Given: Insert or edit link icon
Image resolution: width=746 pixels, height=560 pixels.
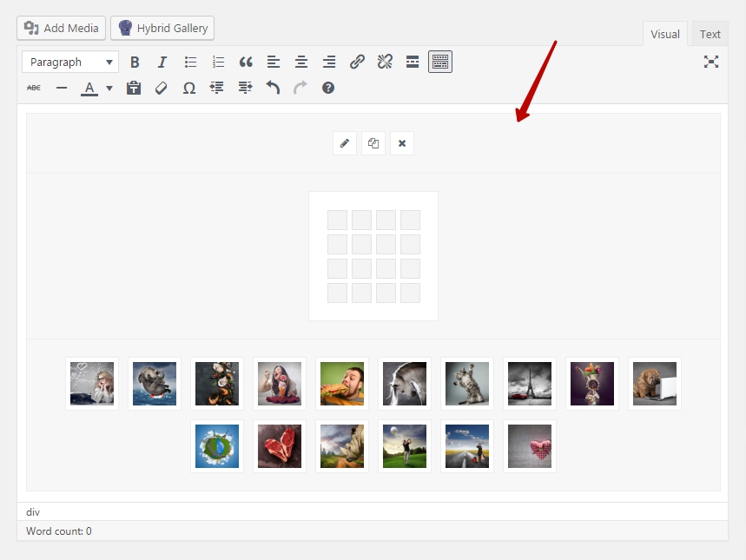Looking at the screenshot, I should click(357, 62).
